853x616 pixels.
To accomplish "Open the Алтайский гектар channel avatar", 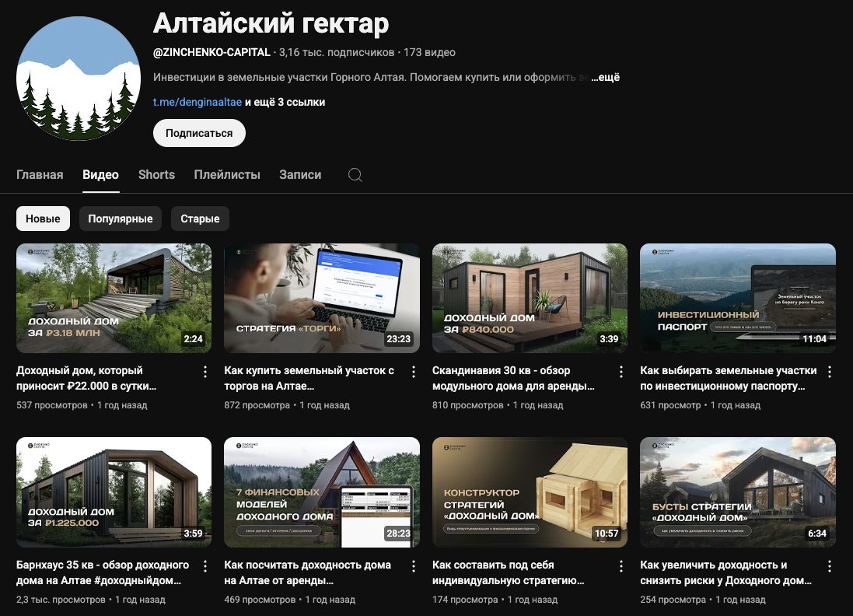I will coord(78,78).
